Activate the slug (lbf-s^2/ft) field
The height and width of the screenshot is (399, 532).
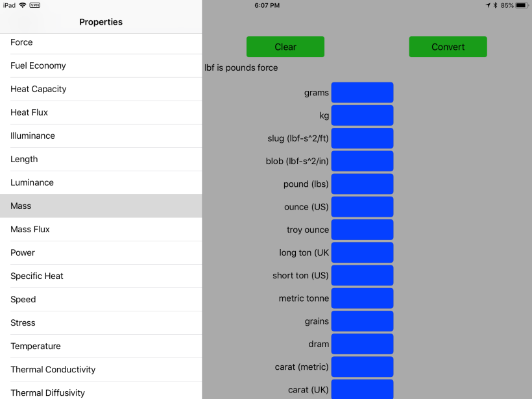point(363,138)
